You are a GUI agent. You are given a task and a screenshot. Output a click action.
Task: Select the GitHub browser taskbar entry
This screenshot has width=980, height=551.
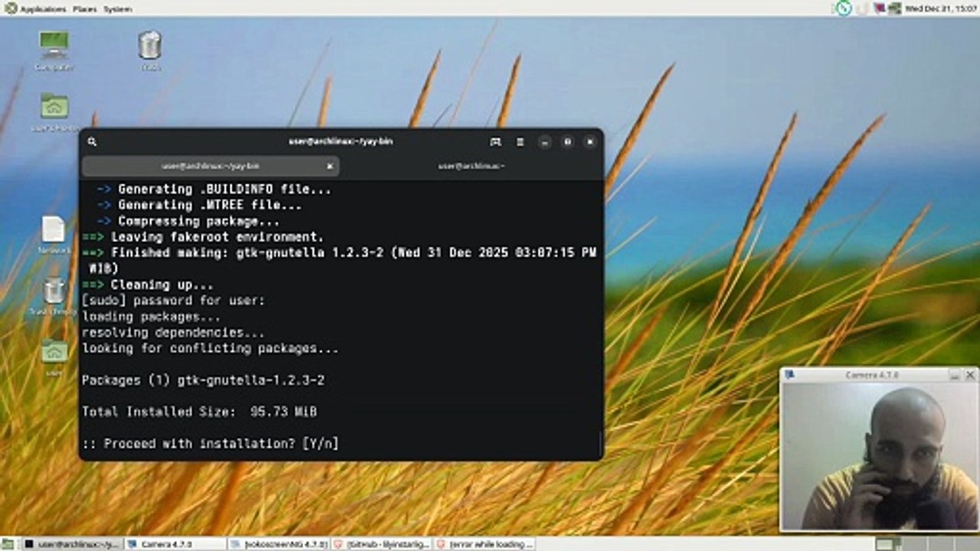pos(382,544)
